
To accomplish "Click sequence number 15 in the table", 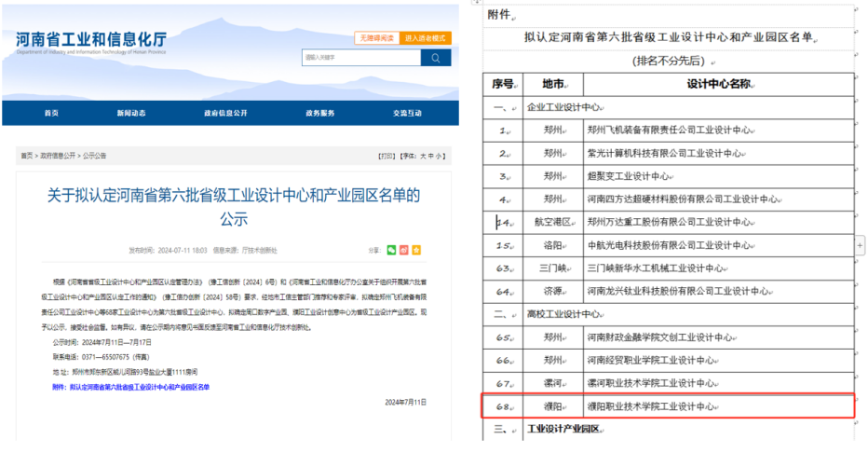I will click(x=503, y=245).
